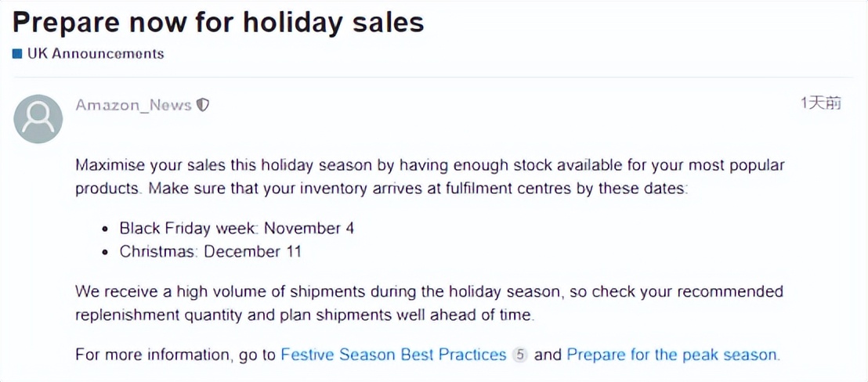Image resolution: width=868 pixels, height=382 pixels.
Task: Click the blue category square before UK Announcements
Action: [x=17, y=54]
